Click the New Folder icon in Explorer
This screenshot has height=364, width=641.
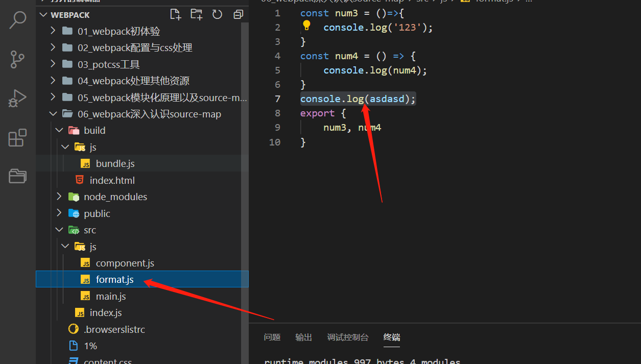click(x=196, y=14)
